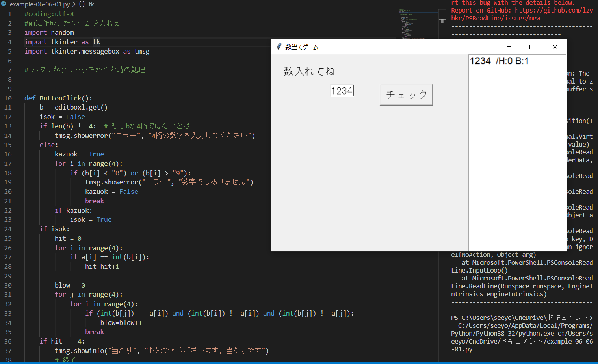The height and width of the screenshot is (364, 598).
Task: Open the example-06-06-01.py breadcrumb
Action: pos(40,4)
